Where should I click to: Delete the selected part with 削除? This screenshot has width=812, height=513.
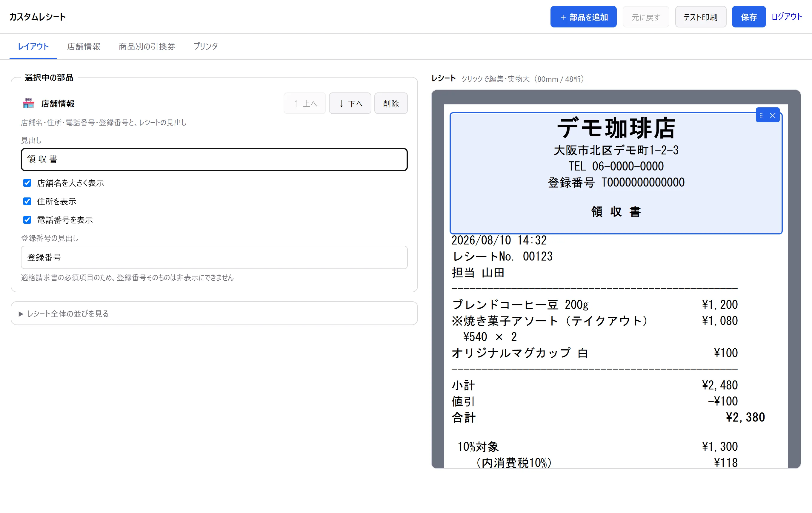tap(391, 103)
